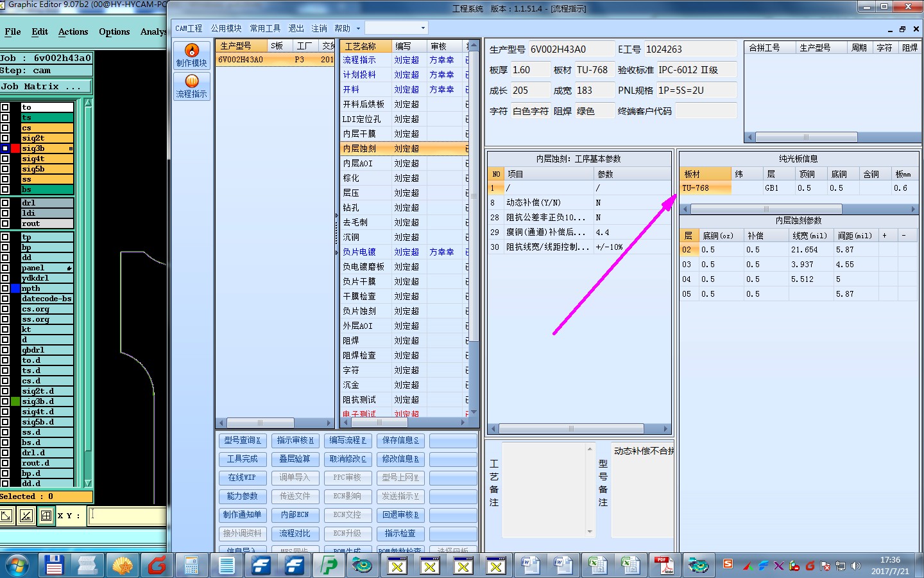
Task: Toggle checkbox for layer ldi
Action: coord(5,213)
